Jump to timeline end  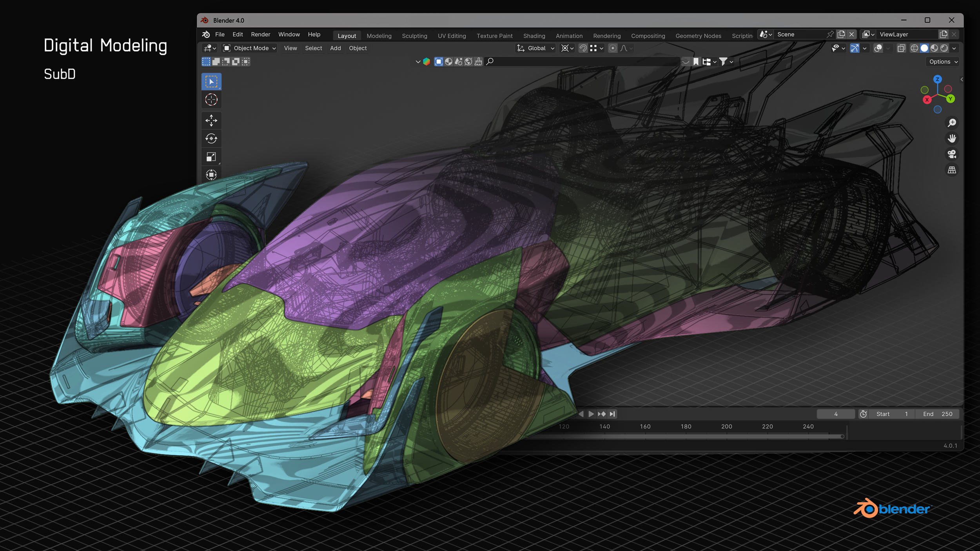pyautogui.click(x=612, y=414)
